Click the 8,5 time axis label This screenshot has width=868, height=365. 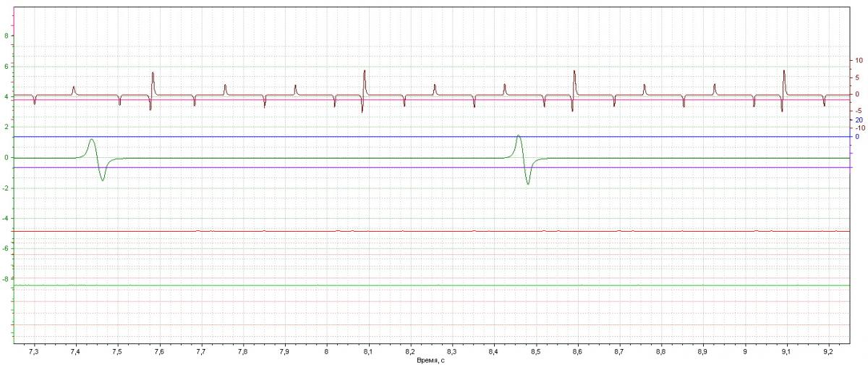(x=535, y=351)
